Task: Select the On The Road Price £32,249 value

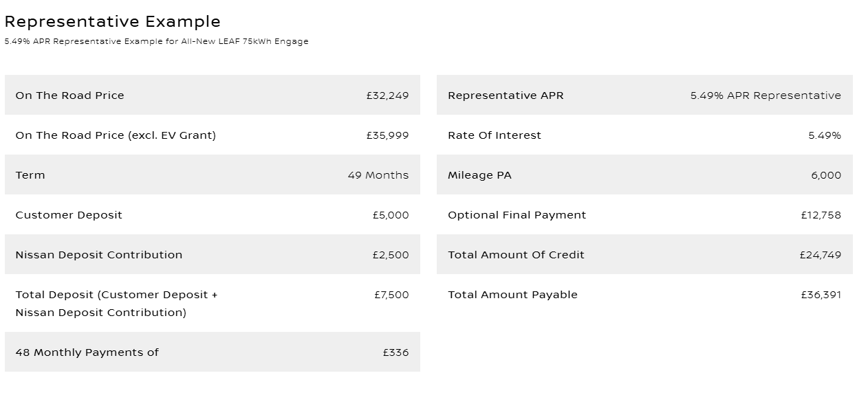Action: pyautogui.click(x=387, y=96)
